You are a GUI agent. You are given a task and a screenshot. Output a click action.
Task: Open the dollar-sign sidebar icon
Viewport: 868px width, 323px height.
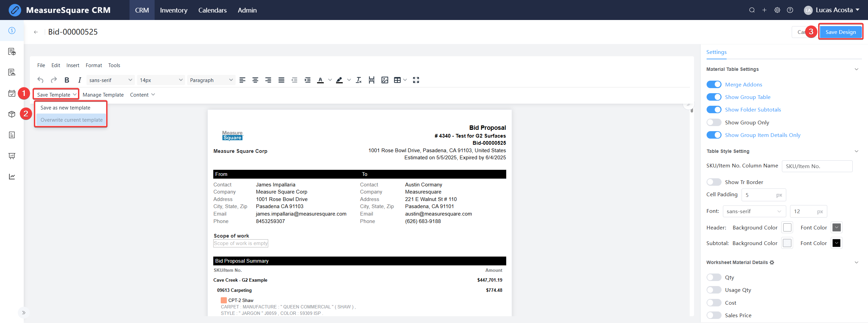tap(12, 31)
